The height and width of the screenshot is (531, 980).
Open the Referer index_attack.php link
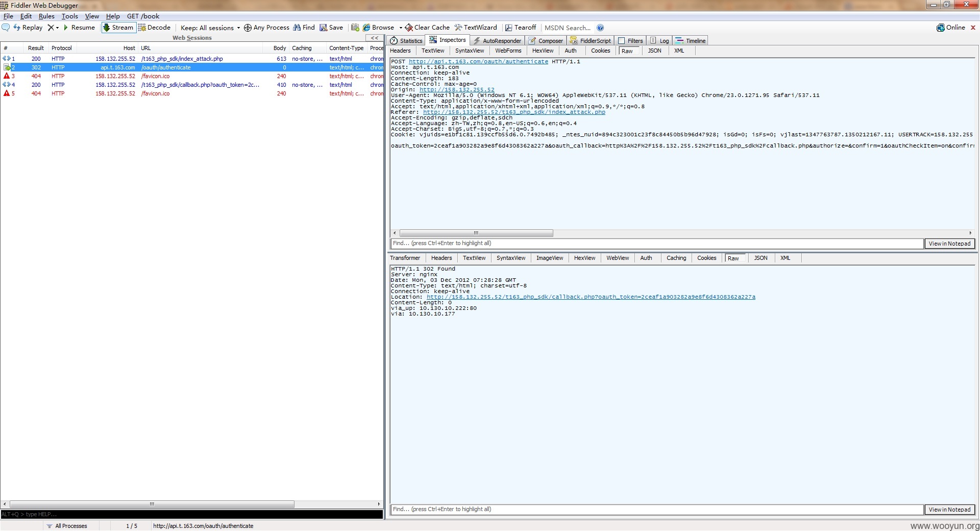514,112
